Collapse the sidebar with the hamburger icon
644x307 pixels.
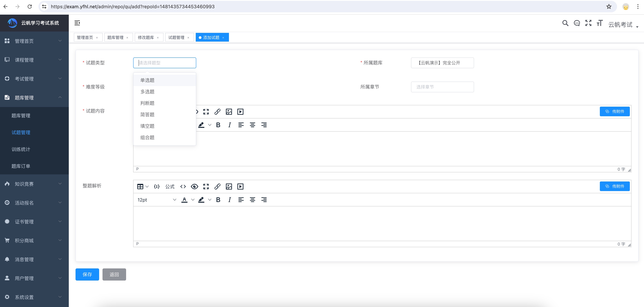(x=77, y=23)
